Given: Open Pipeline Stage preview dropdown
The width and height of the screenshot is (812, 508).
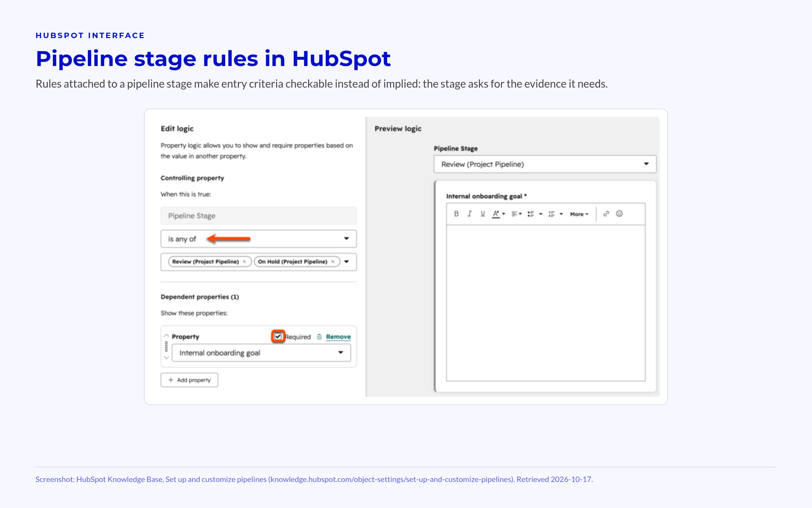Looking at the screenshot, I should click(545, 164).
